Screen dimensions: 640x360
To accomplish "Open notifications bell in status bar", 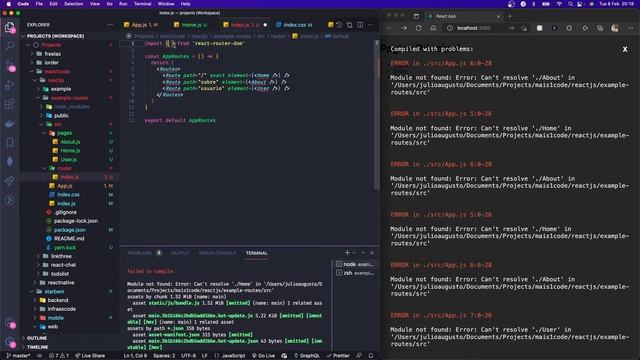I will pyautogui.click(x=371, y=356).
